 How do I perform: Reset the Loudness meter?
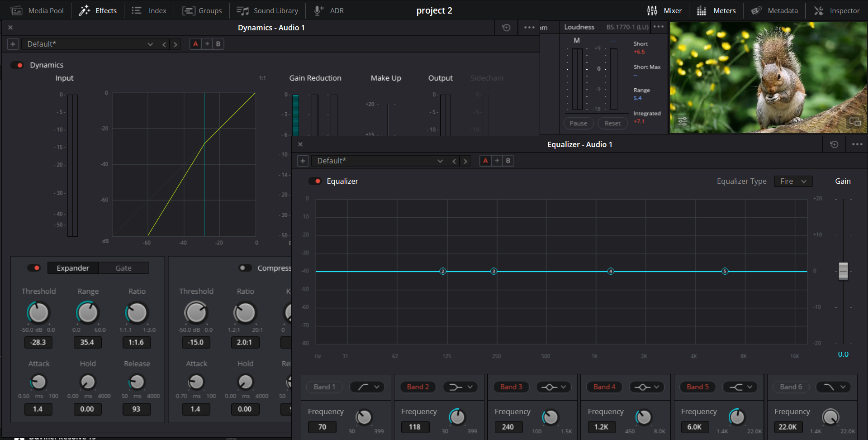point(613,123)
